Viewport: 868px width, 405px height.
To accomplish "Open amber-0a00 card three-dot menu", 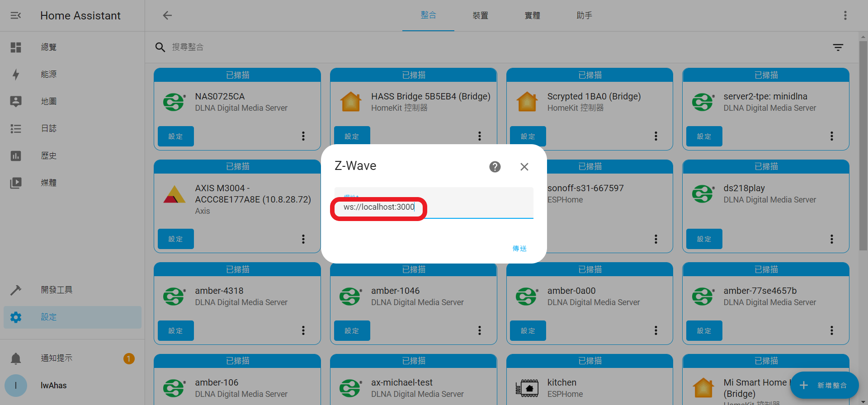I will point(656,330).
